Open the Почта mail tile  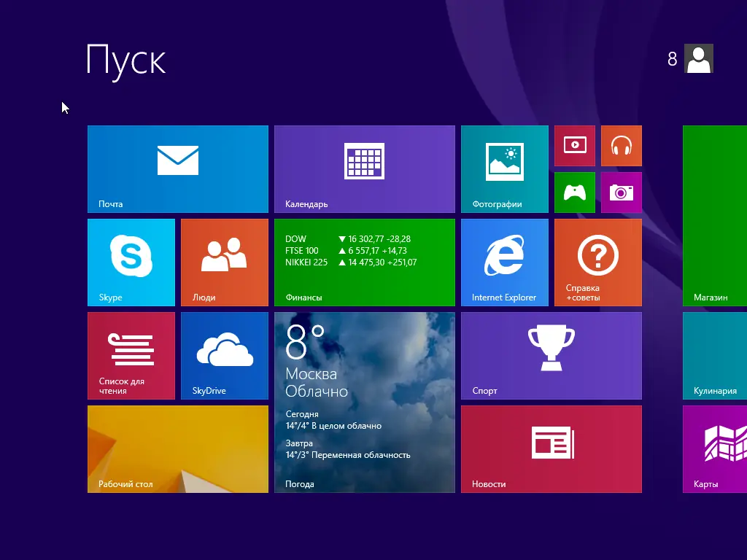point(178,169)
